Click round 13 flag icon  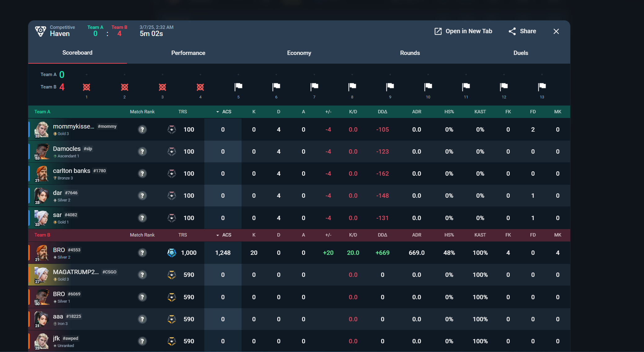(542, 87)
